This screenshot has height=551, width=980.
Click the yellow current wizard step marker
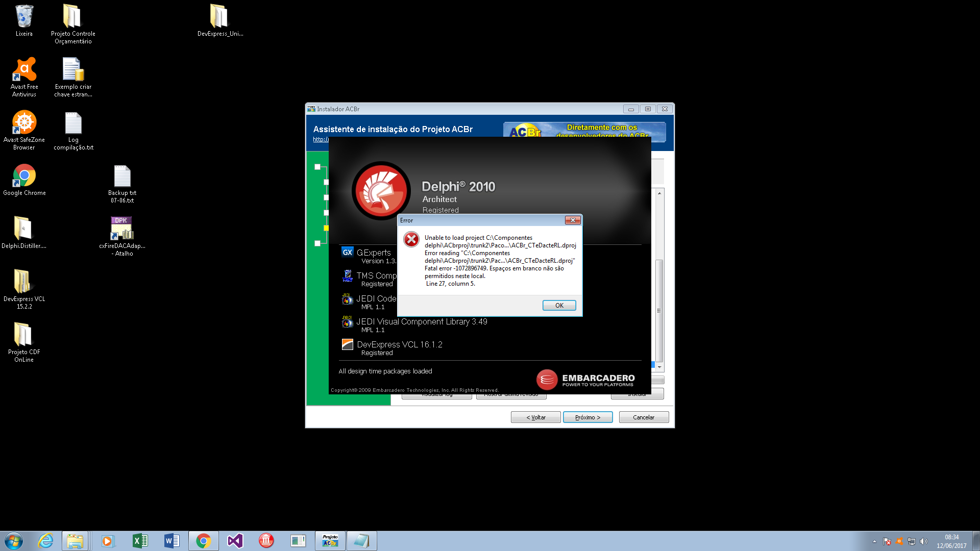click(x=326, y=228)
